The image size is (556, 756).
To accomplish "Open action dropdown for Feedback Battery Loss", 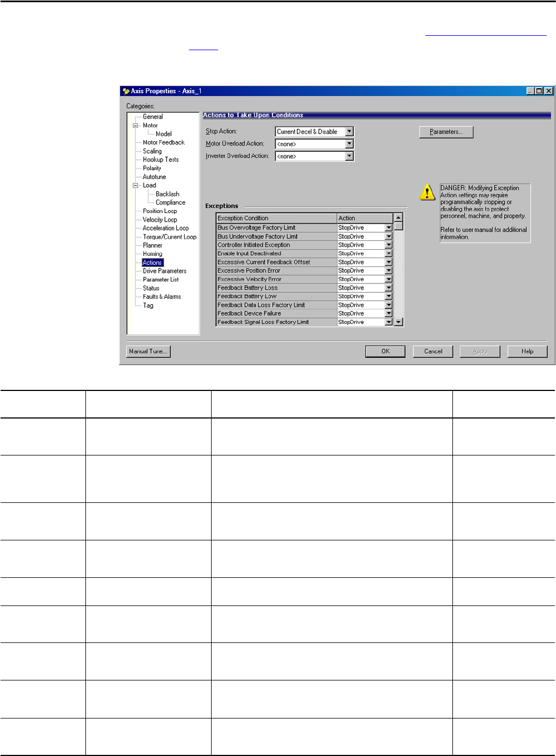I will 388,287.
